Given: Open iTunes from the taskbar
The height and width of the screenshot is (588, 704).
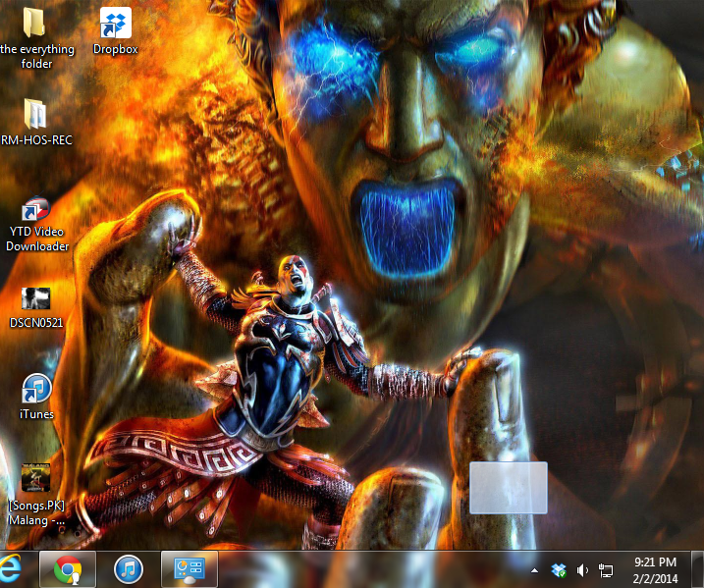Looking at the screenshot, I should [129, 569].
